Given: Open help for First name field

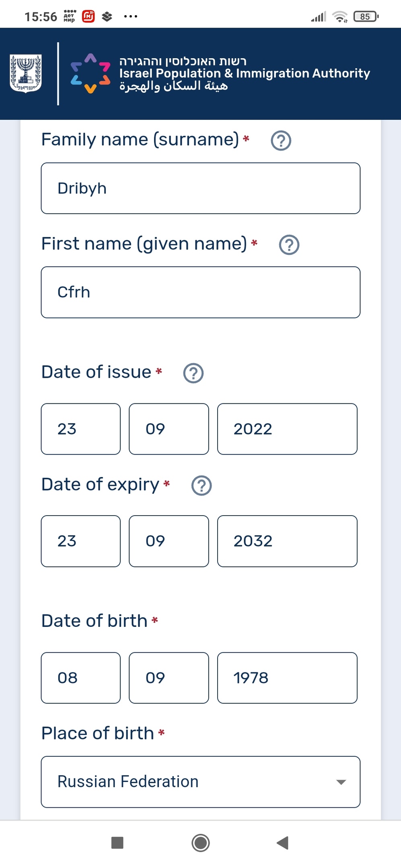Looking at the screenshot, I should [x=289, y=245].
